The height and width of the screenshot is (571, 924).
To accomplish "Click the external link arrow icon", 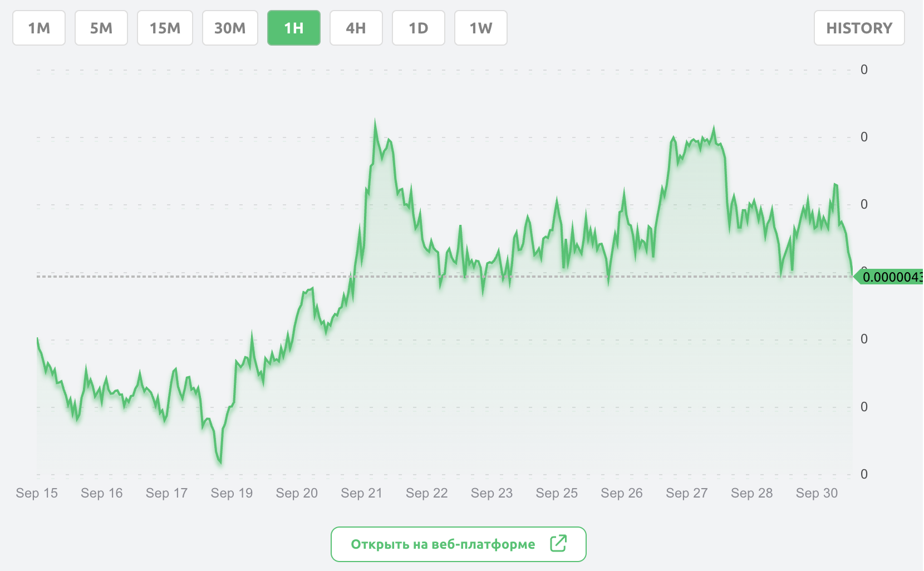I will point(558,544).
